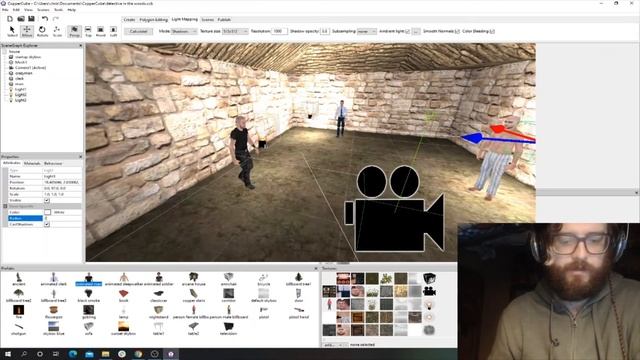Viewport: 640px width, 360px height.
Task: Collapse the house root tree node
Action: click(4, 52)
